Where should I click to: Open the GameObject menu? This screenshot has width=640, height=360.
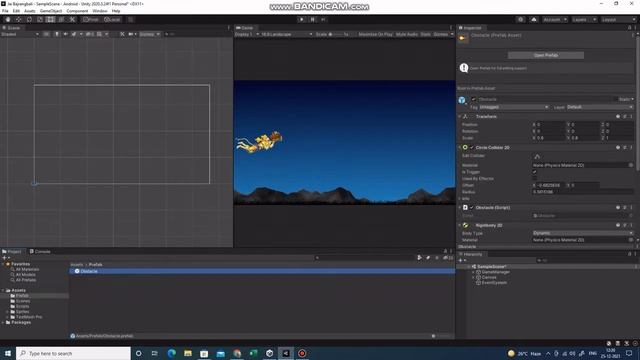coord(51,11)
